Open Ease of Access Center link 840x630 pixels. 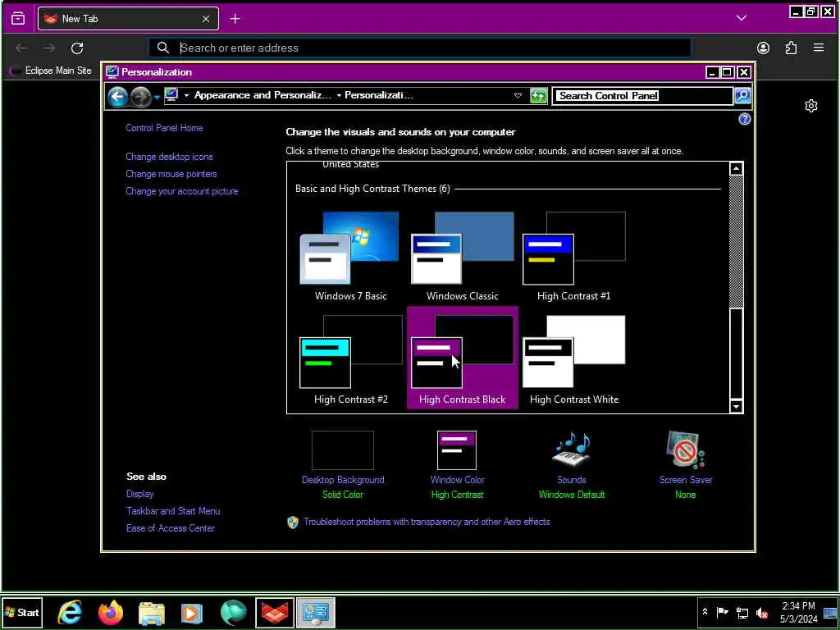(171, 528)
